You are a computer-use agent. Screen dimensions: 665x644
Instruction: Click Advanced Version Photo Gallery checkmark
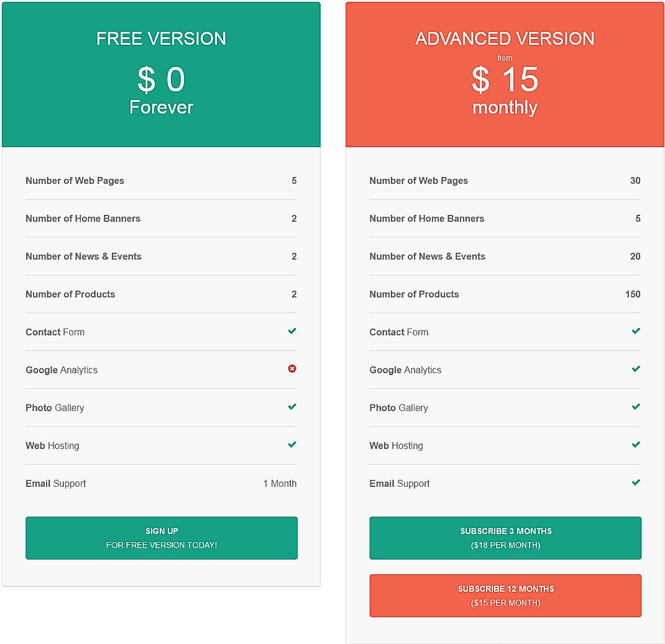(636, 407)
